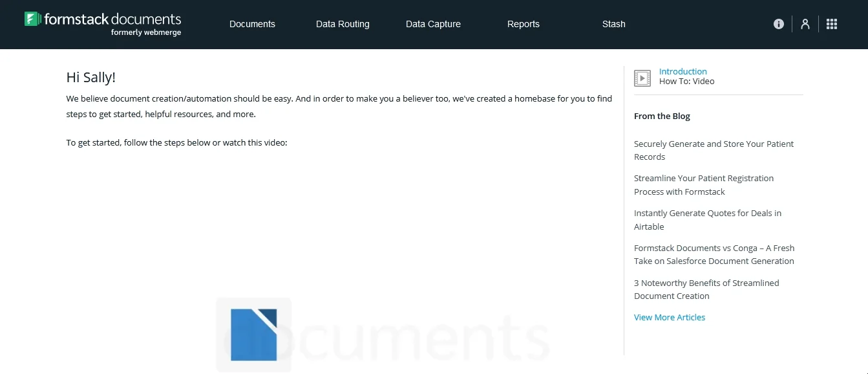Image resolution: width=868 pixels, height=374 pixels.
Task: Open Instantly Generate Quotes for Deals article
Action: [708, 220]
